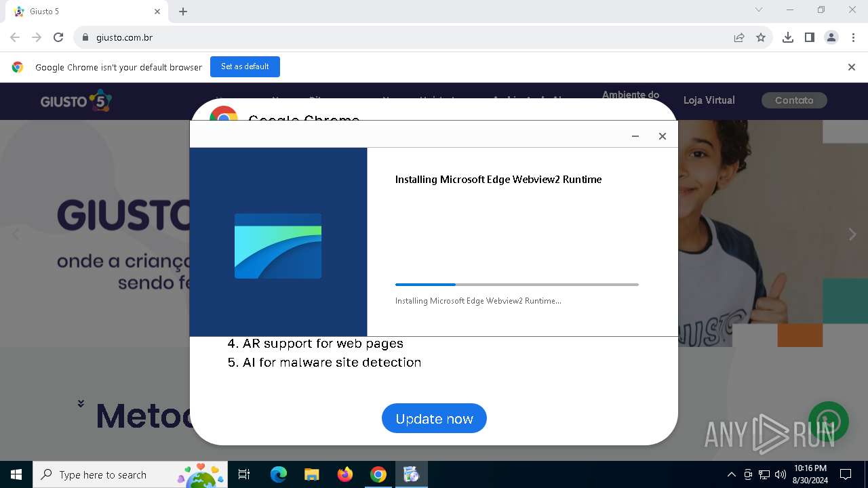Viewport: 868px width, 488px height.
Task: Click Update now button
Action: [x=434, y=418]
